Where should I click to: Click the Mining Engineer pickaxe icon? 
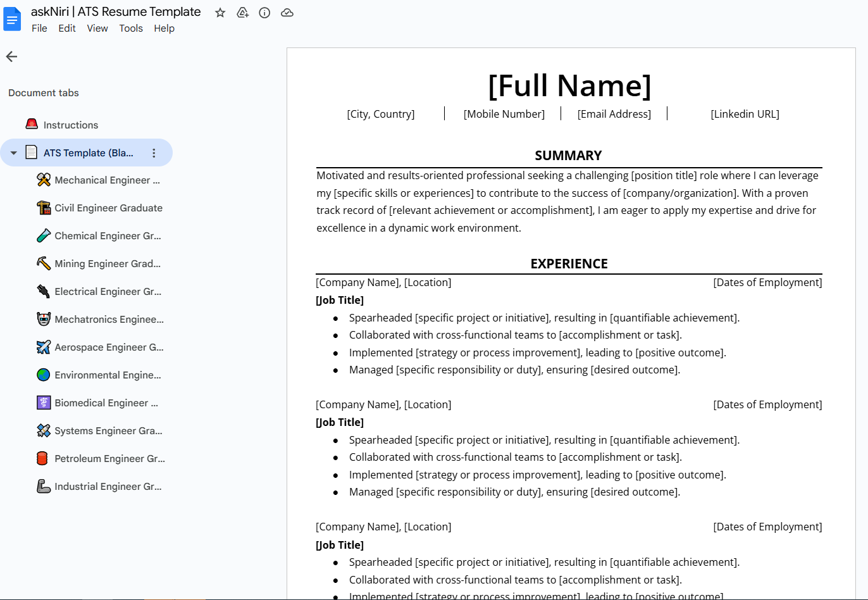point(43,263)
